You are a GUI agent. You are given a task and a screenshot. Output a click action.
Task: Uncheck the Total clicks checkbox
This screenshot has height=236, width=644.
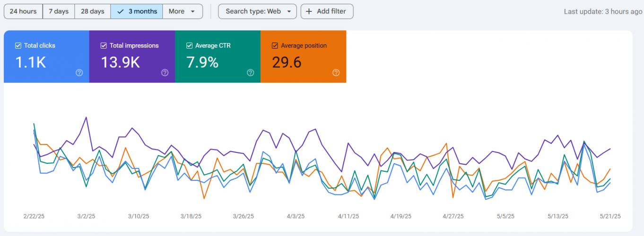click(x=18, y=46)
